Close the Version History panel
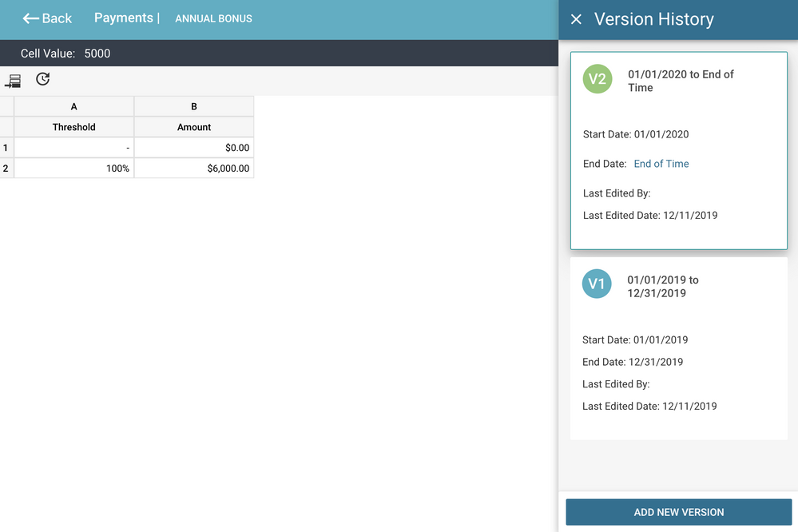This screenshot has height=532, width=798. point(576,18)
